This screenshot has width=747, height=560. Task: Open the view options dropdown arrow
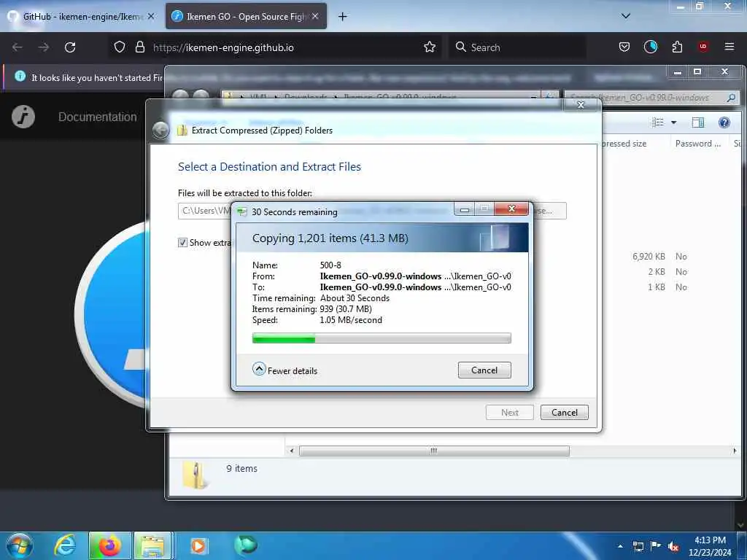[x=673, y=122]
